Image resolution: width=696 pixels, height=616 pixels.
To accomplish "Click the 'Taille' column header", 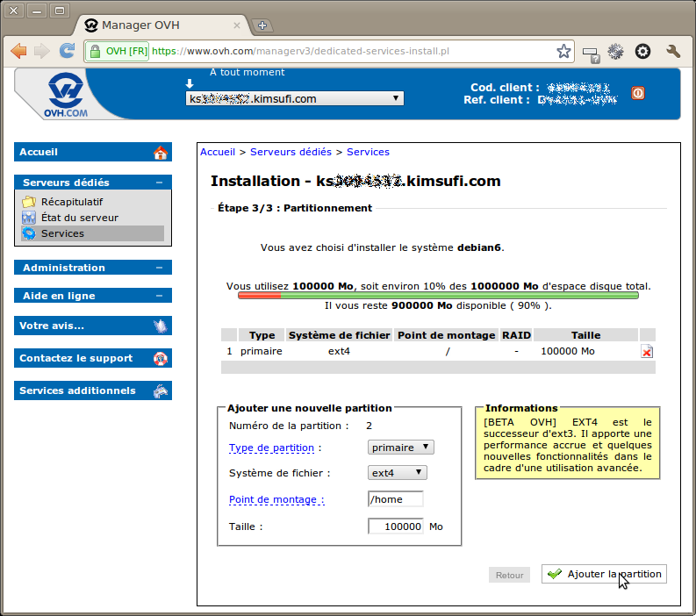I will (585, 335).
